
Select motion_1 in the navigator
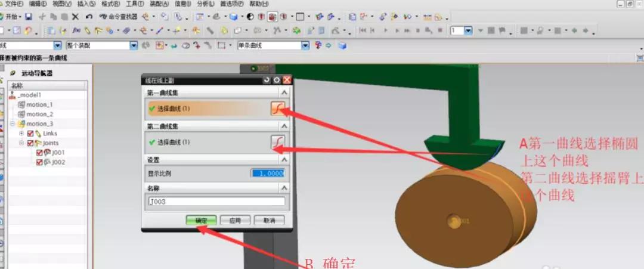coord(39,105)
